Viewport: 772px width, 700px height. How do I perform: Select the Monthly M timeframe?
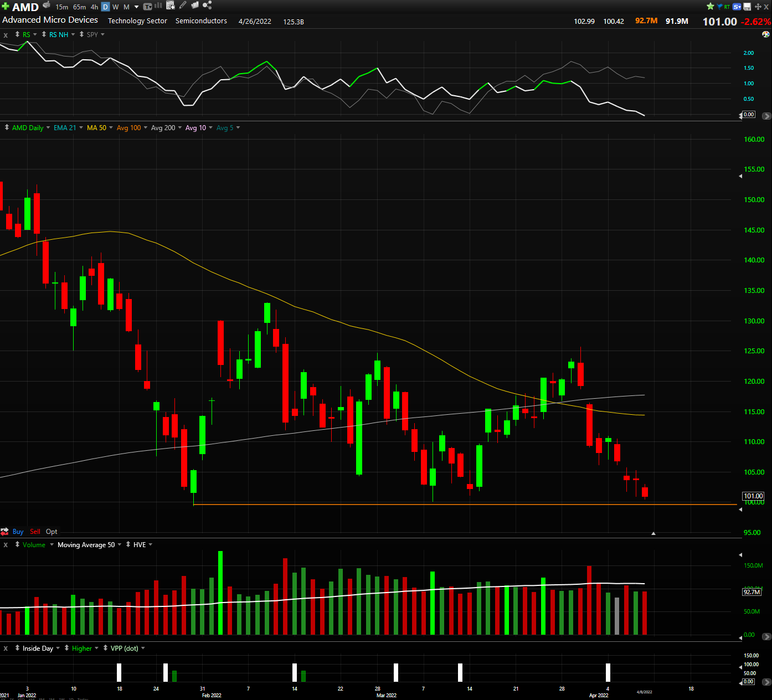(x=126, y=7)
